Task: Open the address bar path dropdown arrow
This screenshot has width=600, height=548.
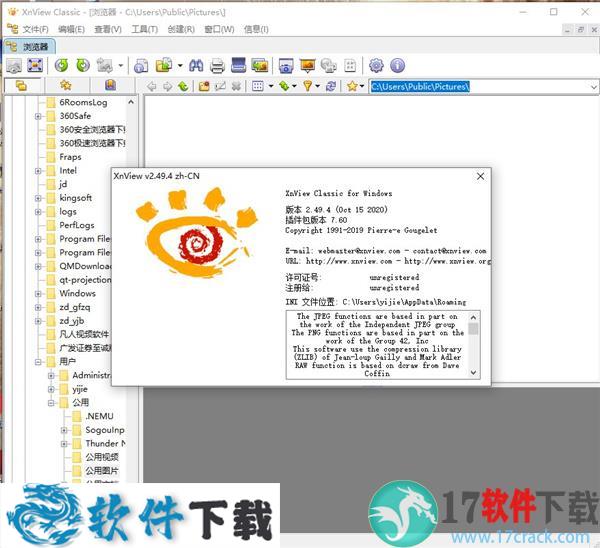Action: [593, 87]
